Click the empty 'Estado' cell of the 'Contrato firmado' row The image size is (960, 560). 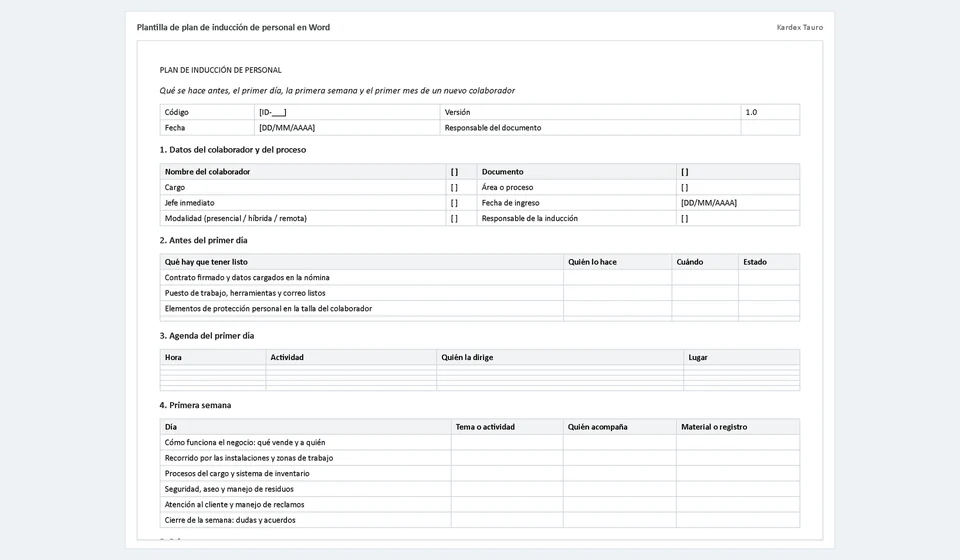pyautogui.click(x=769, y=277)
